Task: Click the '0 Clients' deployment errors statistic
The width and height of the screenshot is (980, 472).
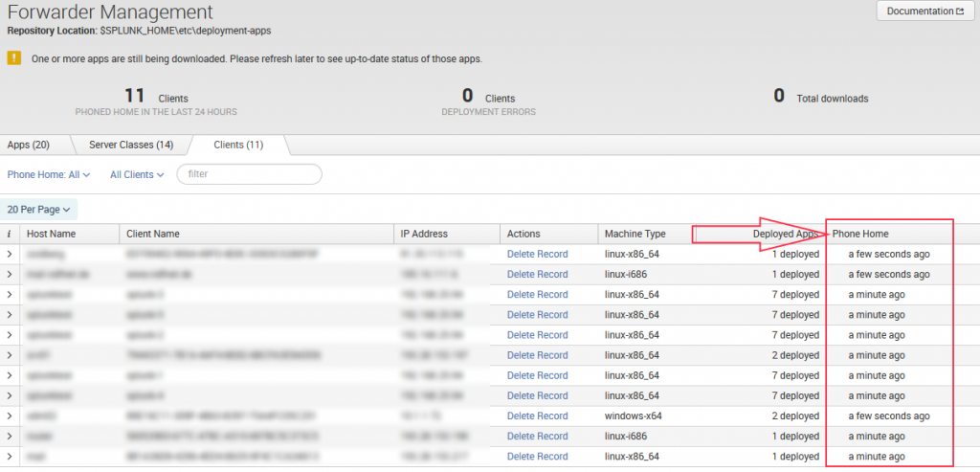Action: 488,102
